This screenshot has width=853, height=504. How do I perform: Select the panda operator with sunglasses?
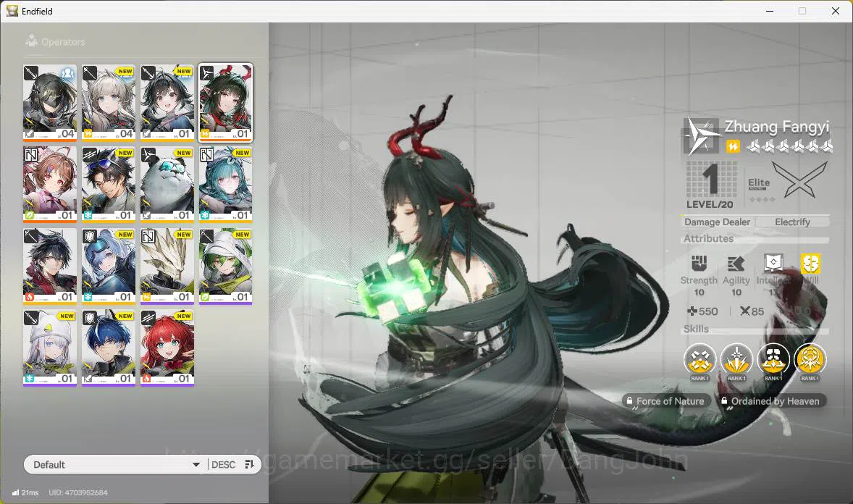pyautogui.click(x=167, y=185)
